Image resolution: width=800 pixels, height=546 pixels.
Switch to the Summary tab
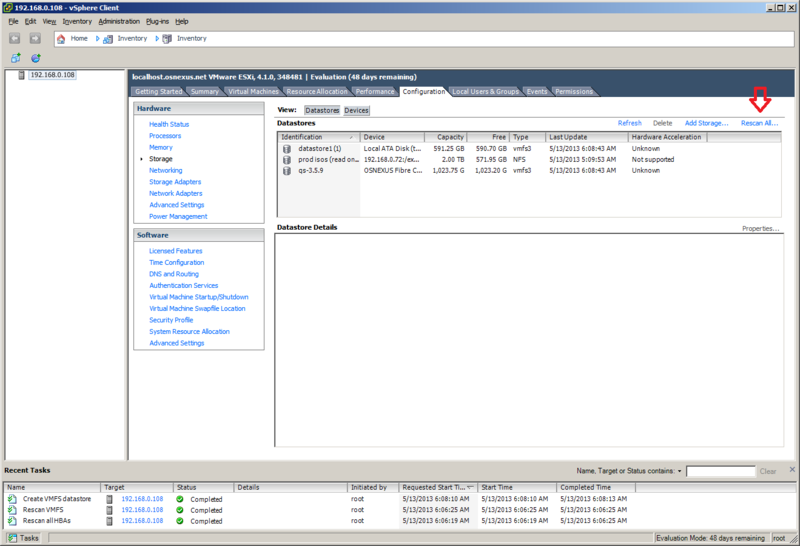(x=205, y=91)
